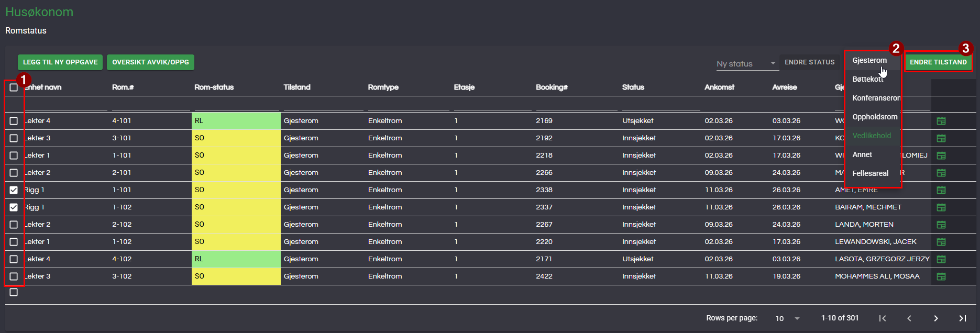Click the yellow SO status cell for 3-101
980x333 pixels.
tap(236, 138)
